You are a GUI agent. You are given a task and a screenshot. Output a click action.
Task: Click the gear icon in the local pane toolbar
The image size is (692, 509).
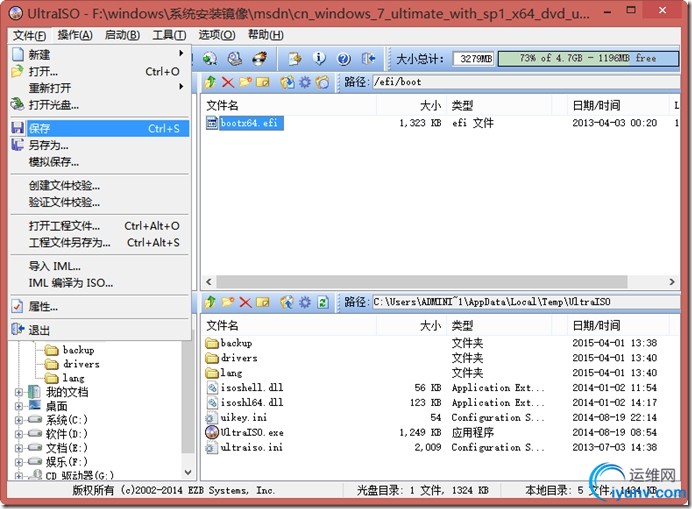pyautogui.click(x=305, y=302)
